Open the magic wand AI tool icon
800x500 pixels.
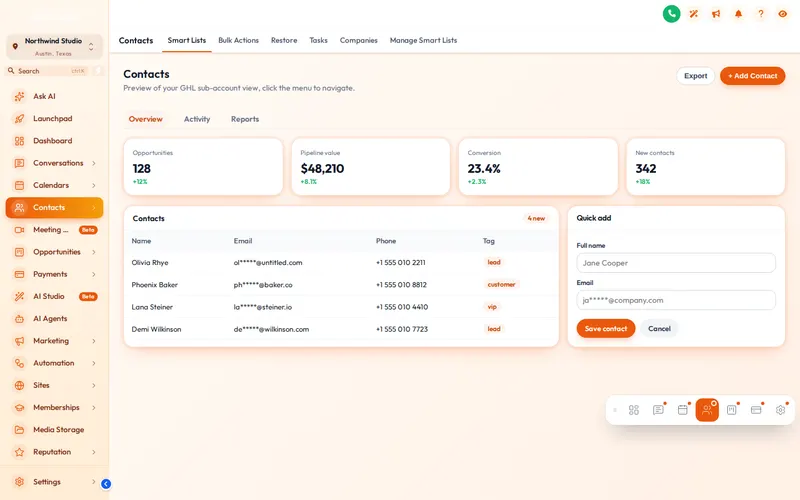[693, 14]
